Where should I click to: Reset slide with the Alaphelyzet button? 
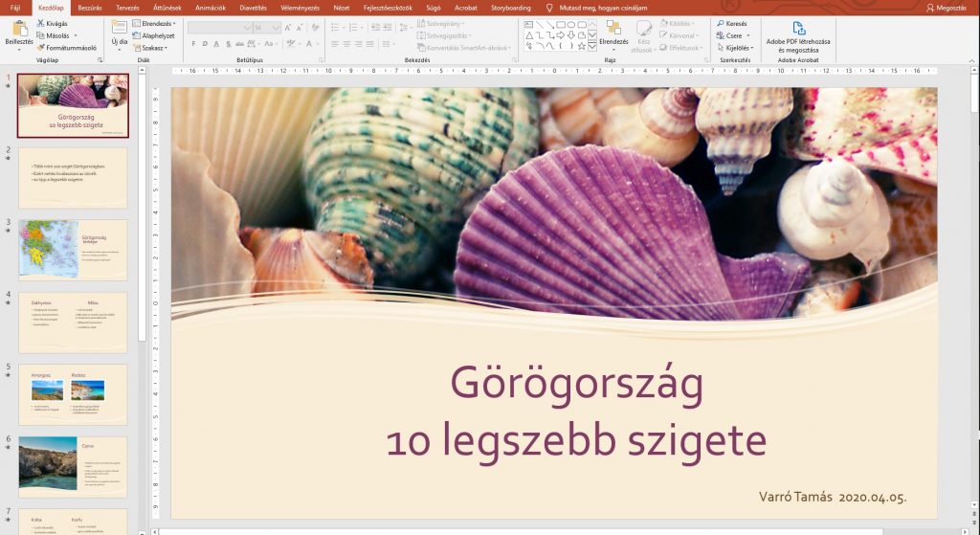pos(157,35)
